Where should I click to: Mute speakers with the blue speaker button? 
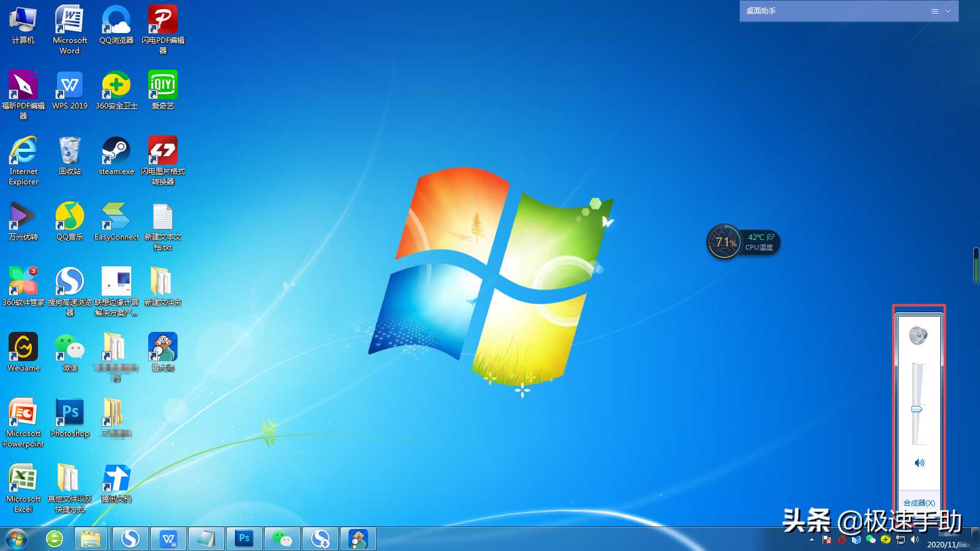click(919, 463)
